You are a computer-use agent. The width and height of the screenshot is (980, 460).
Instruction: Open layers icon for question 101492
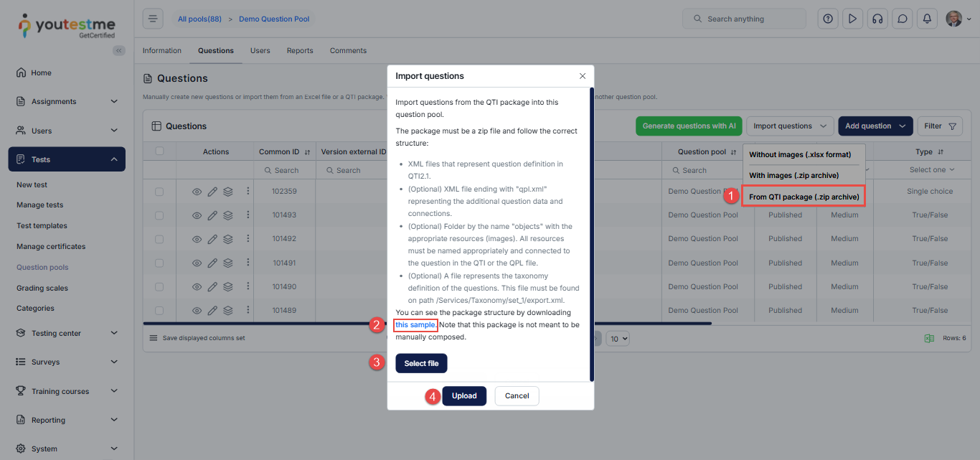pos(227,239)
